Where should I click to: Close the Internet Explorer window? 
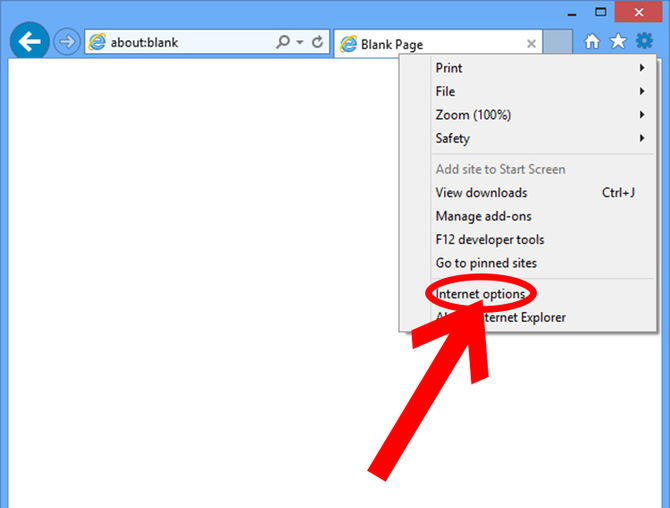(639, 12)
